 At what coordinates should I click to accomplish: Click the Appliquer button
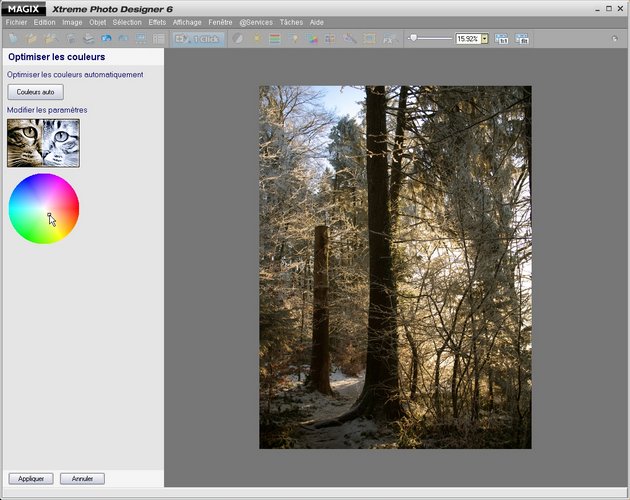click(30, 479)
